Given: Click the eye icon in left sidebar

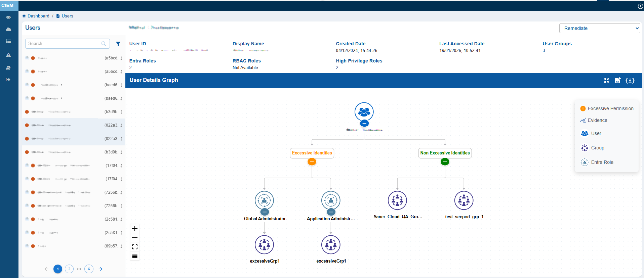Looking at the screenshot, I should click(x=8, y=17).
